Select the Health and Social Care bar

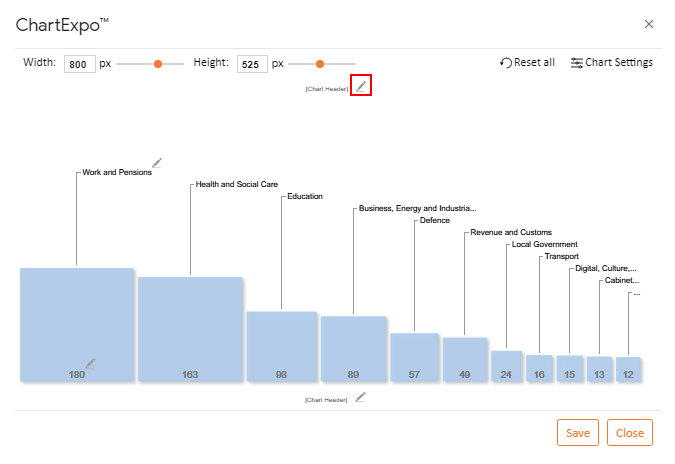coord(190,329)
